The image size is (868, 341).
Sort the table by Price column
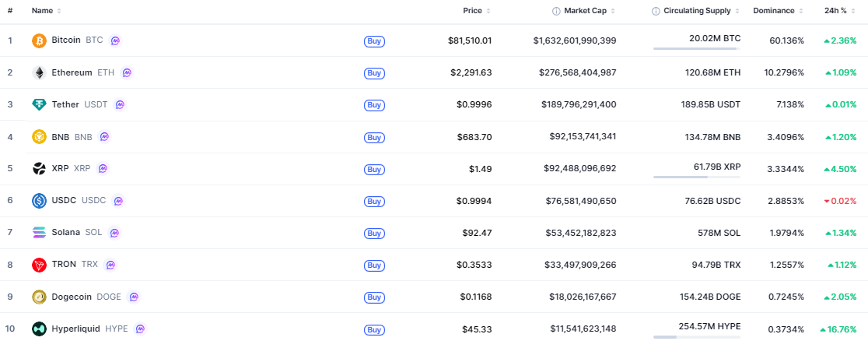point(477,11)
